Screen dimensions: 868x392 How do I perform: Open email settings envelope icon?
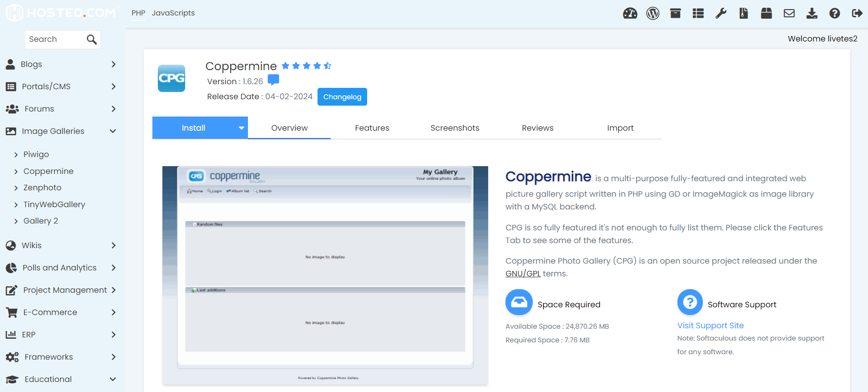click(x=789, y=13)
